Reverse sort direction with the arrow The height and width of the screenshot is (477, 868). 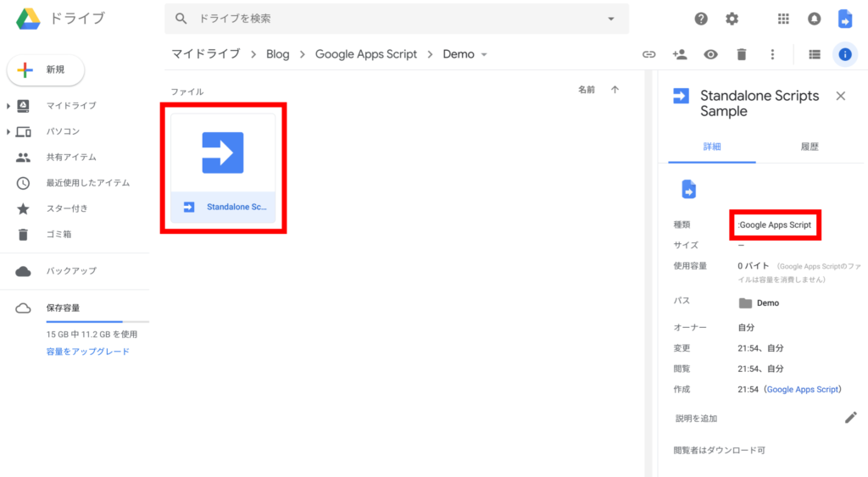615,90
